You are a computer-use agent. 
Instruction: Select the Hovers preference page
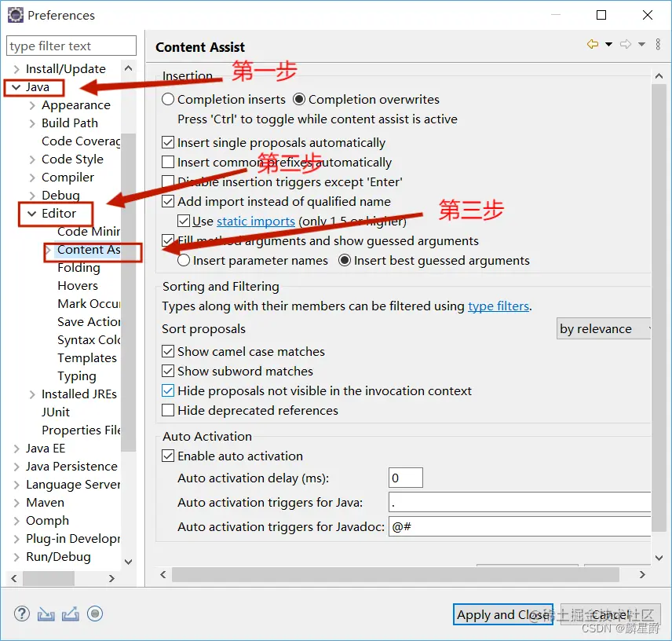pyautogui.click(x=78, y=286)
